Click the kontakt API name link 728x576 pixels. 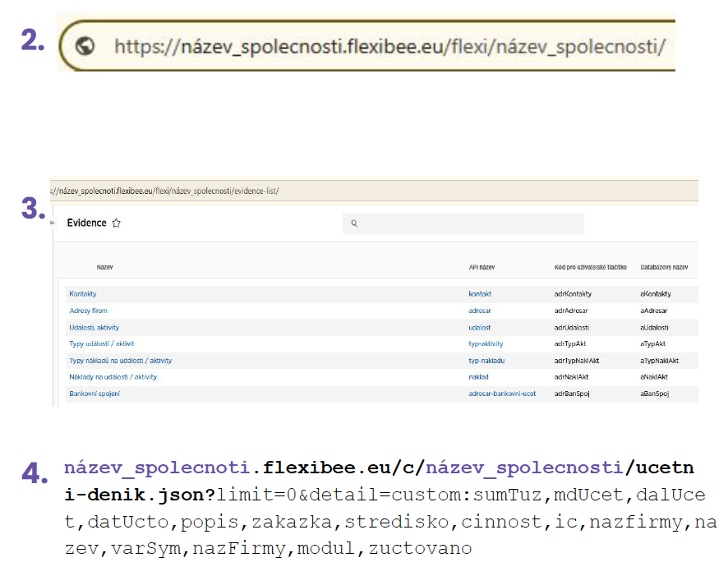tap(480, 294)
